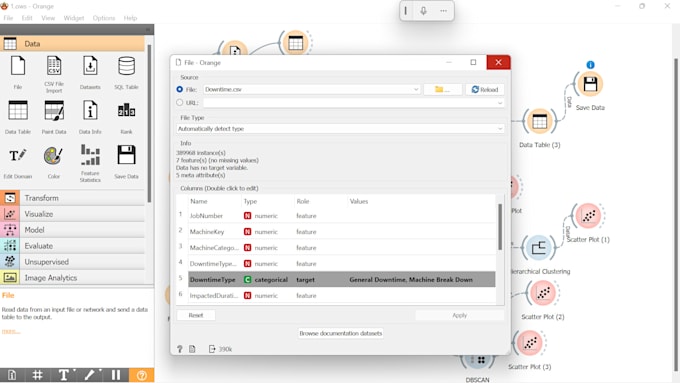
Task: Click the columns table vertical scrollbar
Action: [500, 227]
